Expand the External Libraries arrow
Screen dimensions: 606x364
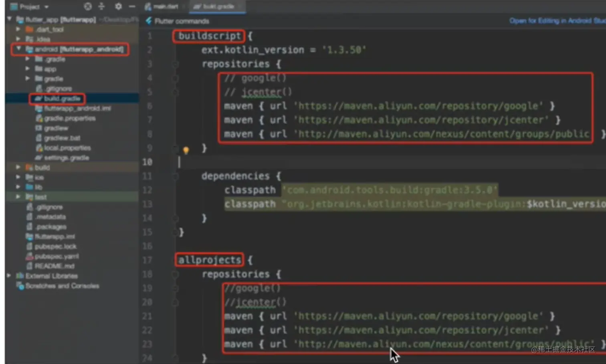tap(9, 276)
